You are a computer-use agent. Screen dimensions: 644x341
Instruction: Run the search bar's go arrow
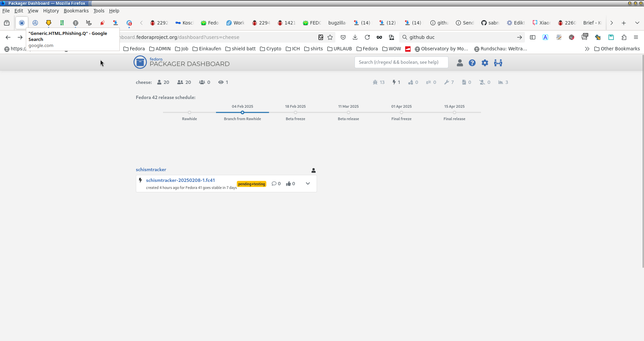tap(520, 37)
